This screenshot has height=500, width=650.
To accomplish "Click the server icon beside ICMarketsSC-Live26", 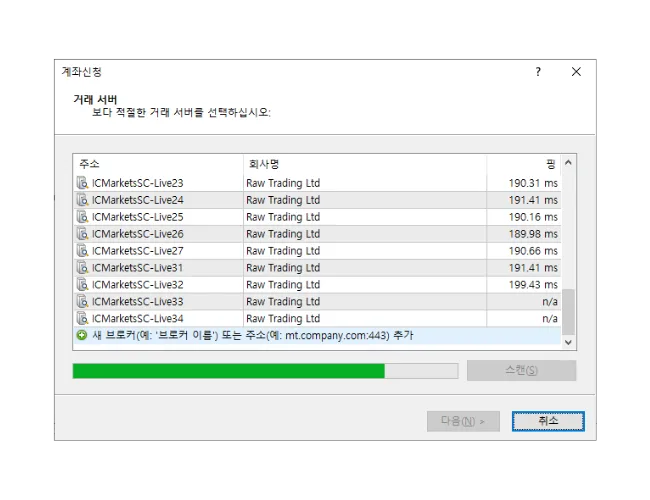I will (82, 234).
